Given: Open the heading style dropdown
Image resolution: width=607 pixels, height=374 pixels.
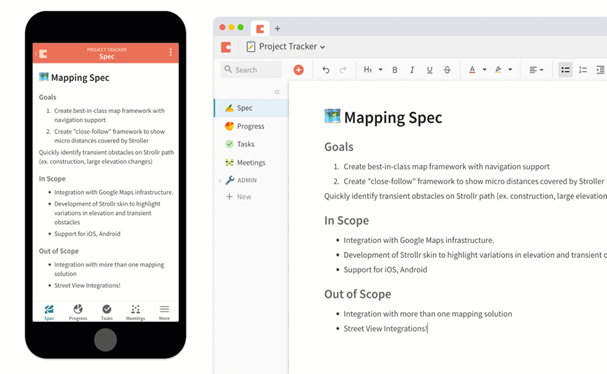Looking at the screenshot, I should pos(372,70).
